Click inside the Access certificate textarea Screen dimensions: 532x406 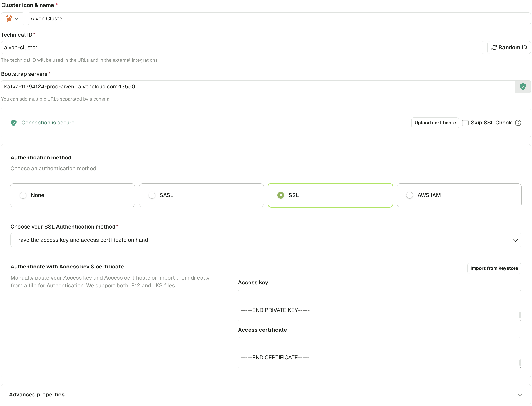click(379, 353)
